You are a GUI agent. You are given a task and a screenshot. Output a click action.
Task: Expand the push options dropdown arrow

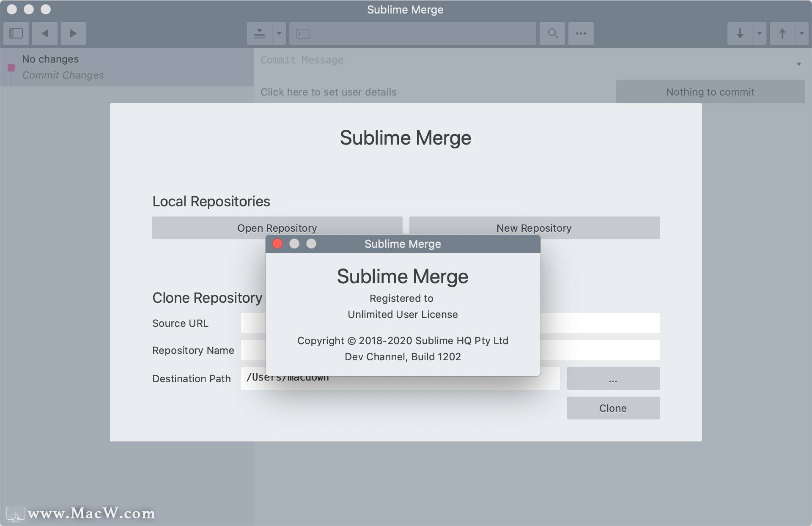pos(802,33)
